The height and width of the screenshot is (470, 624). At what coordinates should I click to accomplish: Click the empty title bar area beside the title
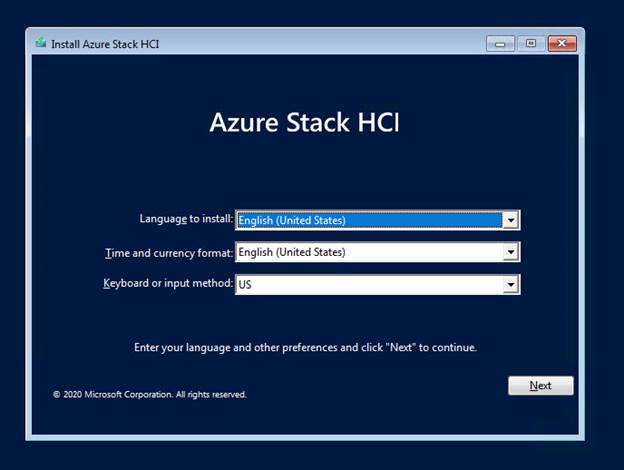(x=318, y=44)
